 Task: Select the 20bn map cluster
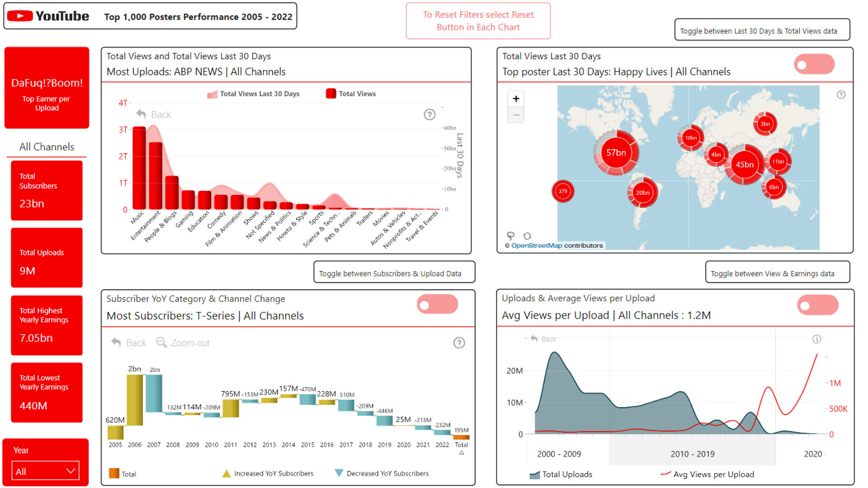[x=642, y=192]
